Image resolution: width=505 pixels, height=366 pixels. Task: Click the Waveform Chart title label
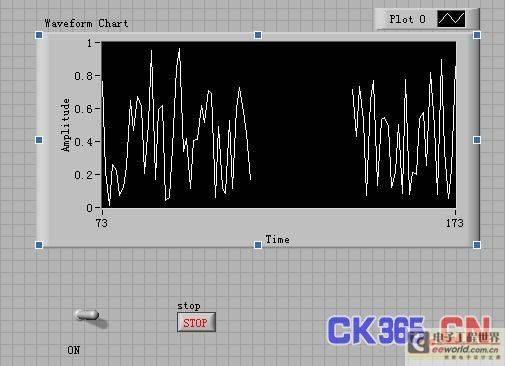click(86, 24)
